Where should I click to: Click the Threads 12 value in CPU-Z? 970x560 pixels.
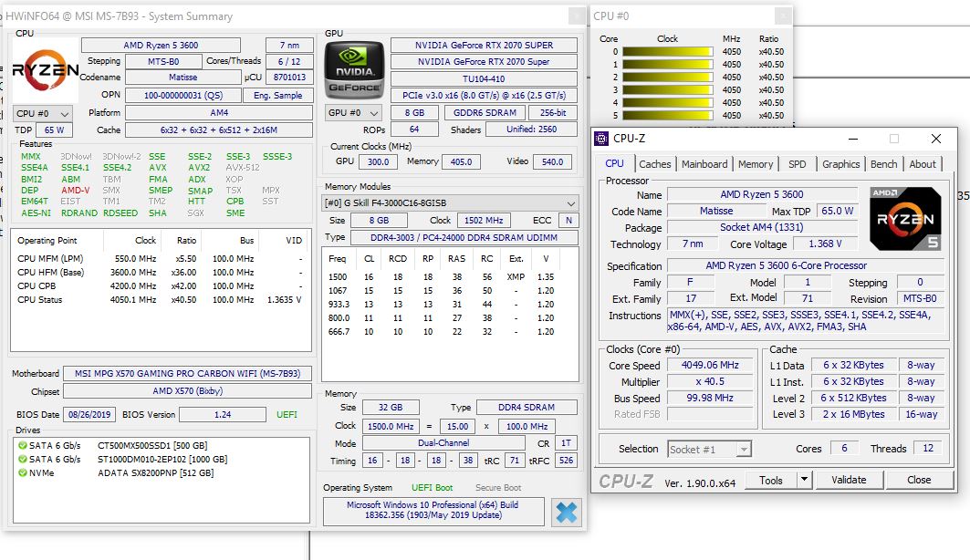928,448
